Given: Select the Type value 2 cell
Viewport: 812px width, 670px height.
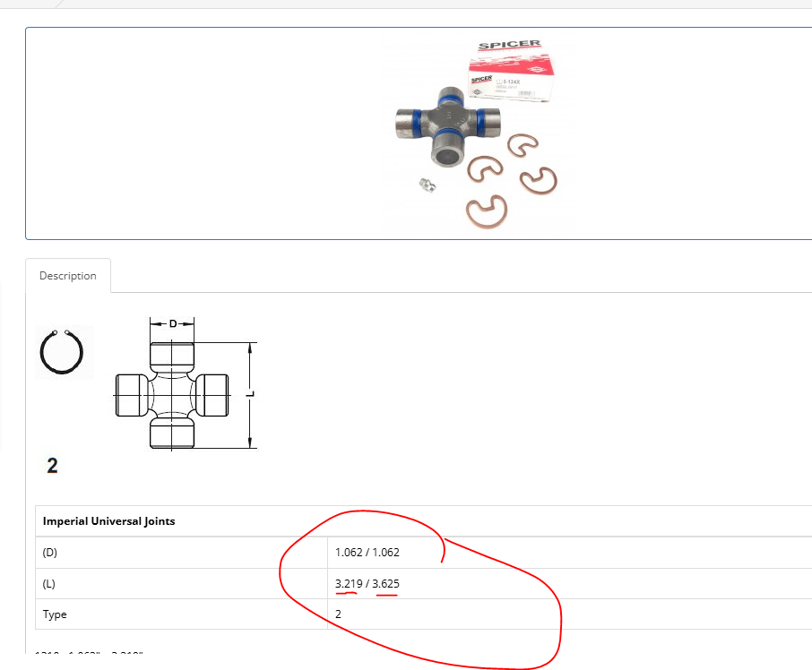Looking at the screenshot, I should coord(339,614).
